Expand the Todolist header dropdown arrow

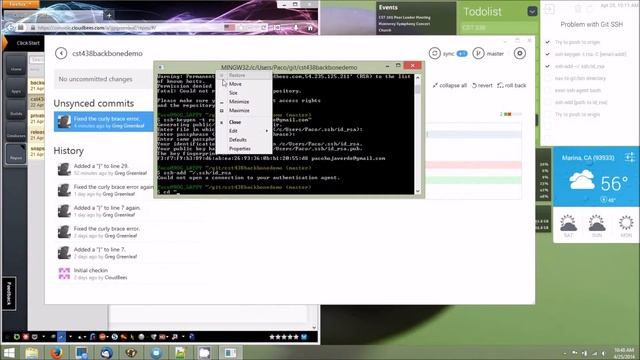pos(532,11)
